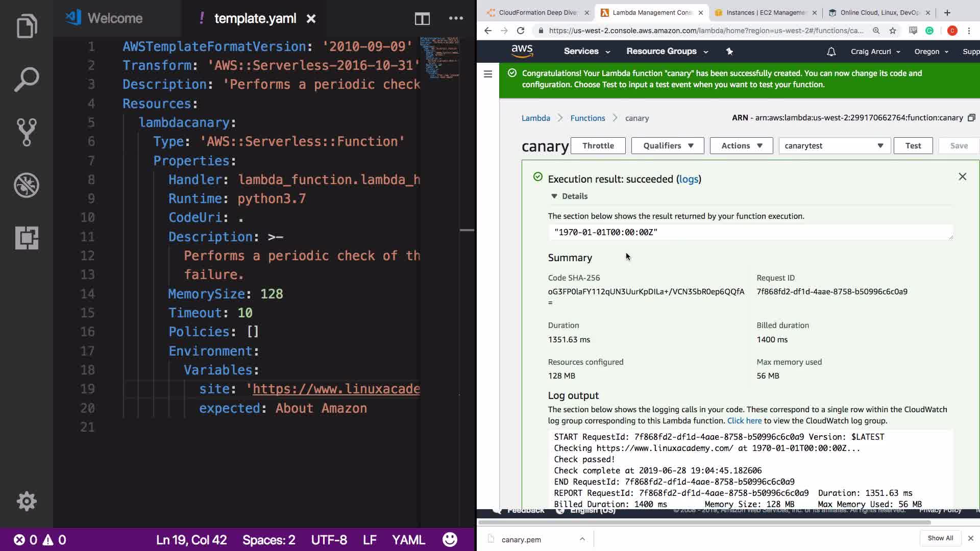Open Source Control view icon
This screenshot has width=980, height=551.
27,132
